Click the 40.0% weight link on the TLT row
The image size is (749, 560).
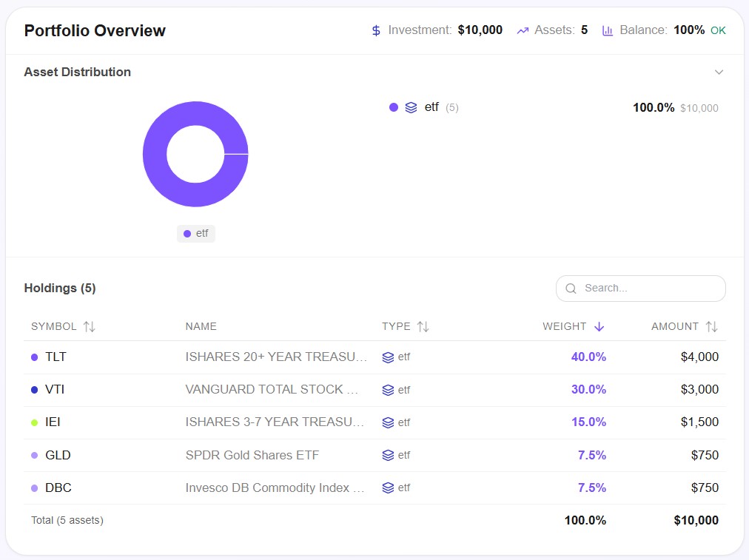click(588, 357)
